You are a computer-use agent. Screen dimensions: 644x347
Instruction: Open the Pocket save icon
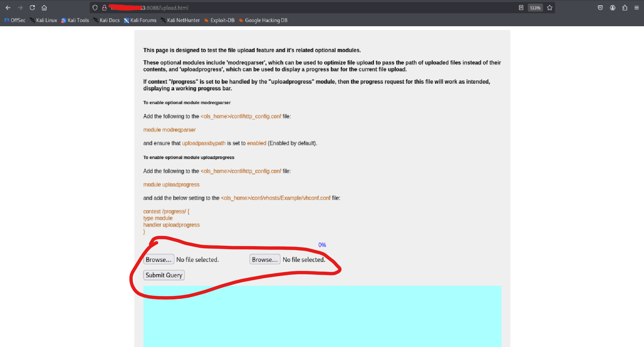tap(600, 8)
